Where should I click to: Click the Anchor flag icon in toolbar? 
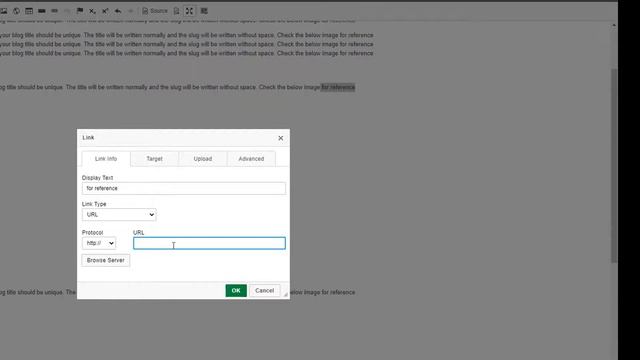coord(80,11)
